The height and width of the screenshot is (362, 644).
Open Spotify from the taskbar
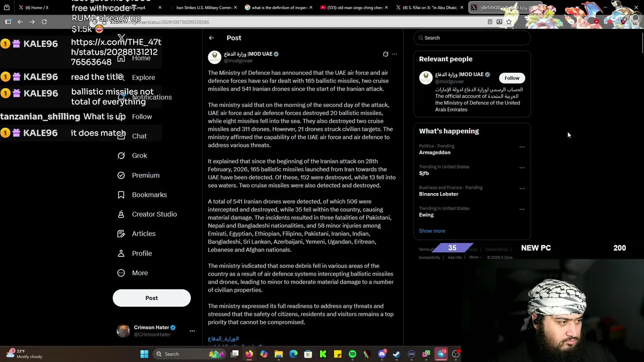pos(352,354)
